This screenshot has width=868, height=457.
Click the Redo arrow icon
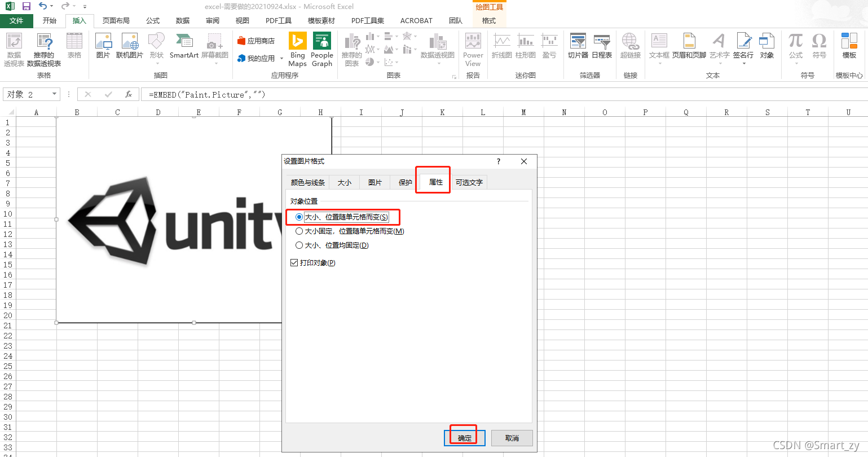[x=65, y=6]
